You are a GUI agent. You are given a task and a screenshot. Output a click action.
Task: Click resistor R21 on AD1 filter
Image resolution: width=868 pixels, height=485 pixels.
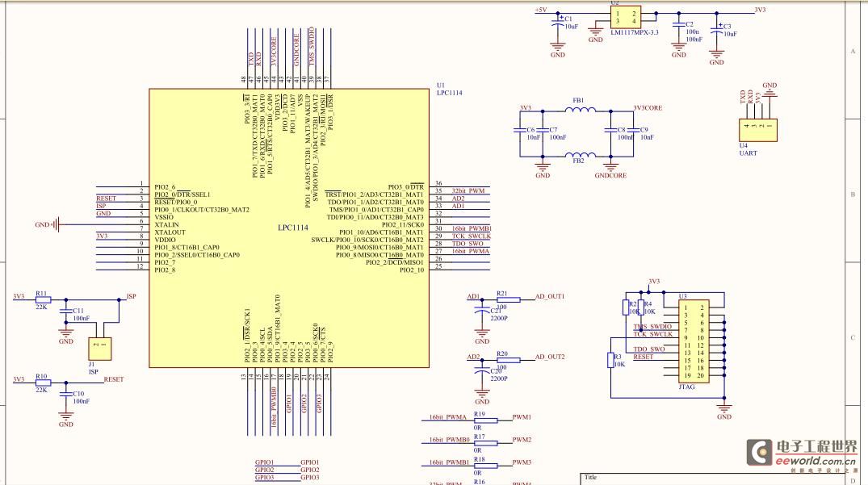508,299
